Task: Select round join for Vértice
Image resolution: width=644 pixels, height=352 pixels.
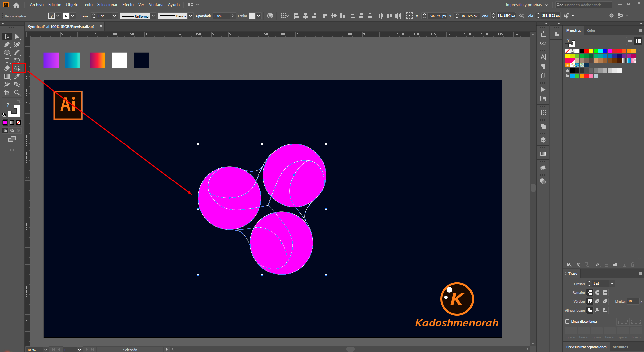Action: pyautogui.click(x=597, y=302)
